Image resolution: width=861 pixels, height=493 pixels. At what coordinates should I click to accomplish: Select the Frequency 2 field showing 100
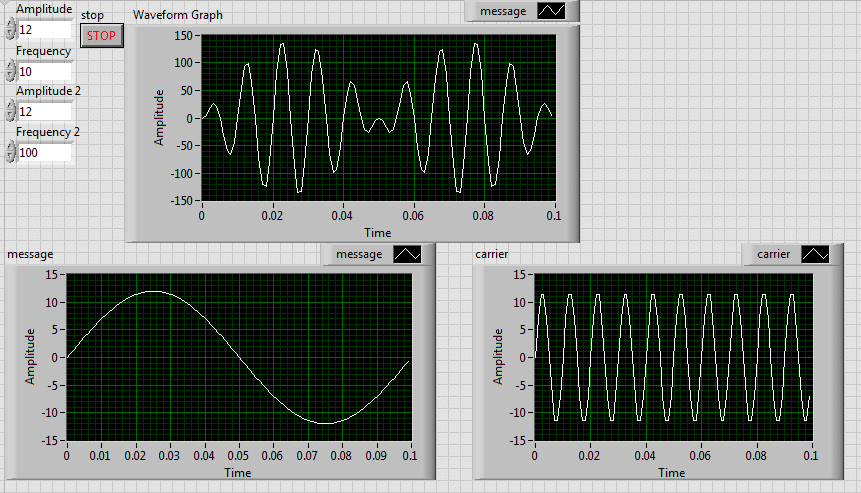[x=45, y=152]
